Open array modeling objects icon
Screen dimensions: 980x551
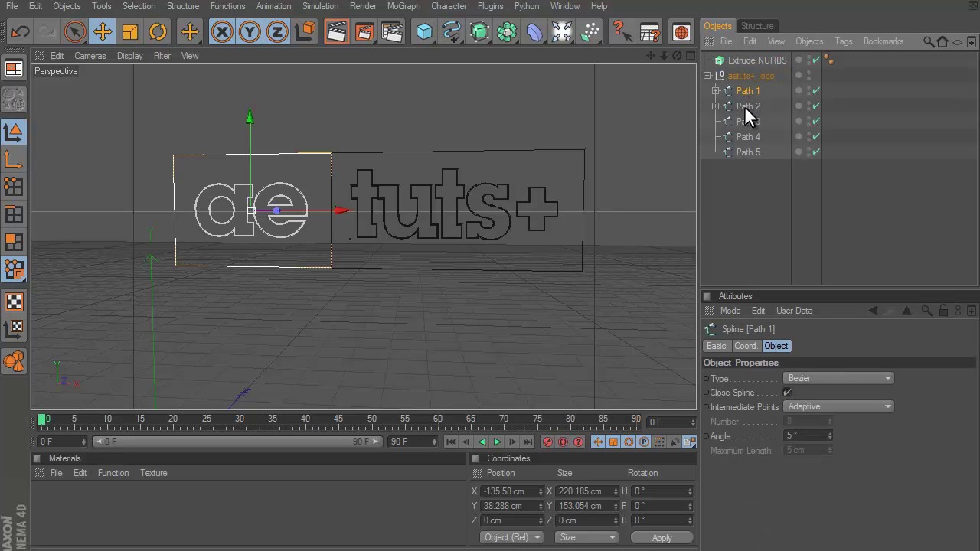coord(507,32)
